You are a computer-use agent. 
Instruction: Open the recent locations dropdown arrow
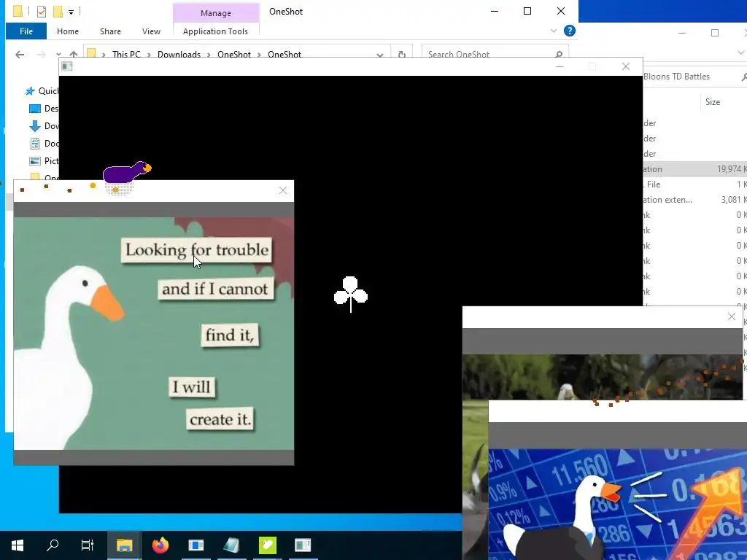pos(58,54)
